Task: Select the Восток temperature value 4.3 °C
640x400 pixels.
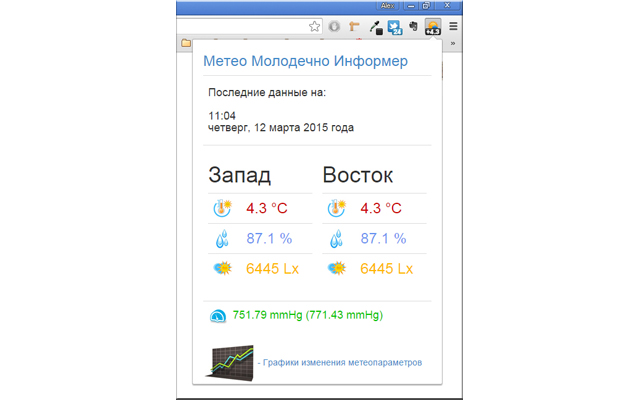Action: 381,208
